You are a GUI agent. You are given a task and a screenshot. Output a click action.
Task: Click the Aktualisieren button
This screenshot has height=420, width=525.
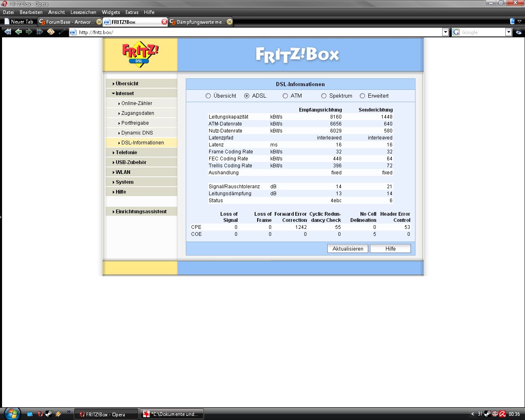[348, 249]
